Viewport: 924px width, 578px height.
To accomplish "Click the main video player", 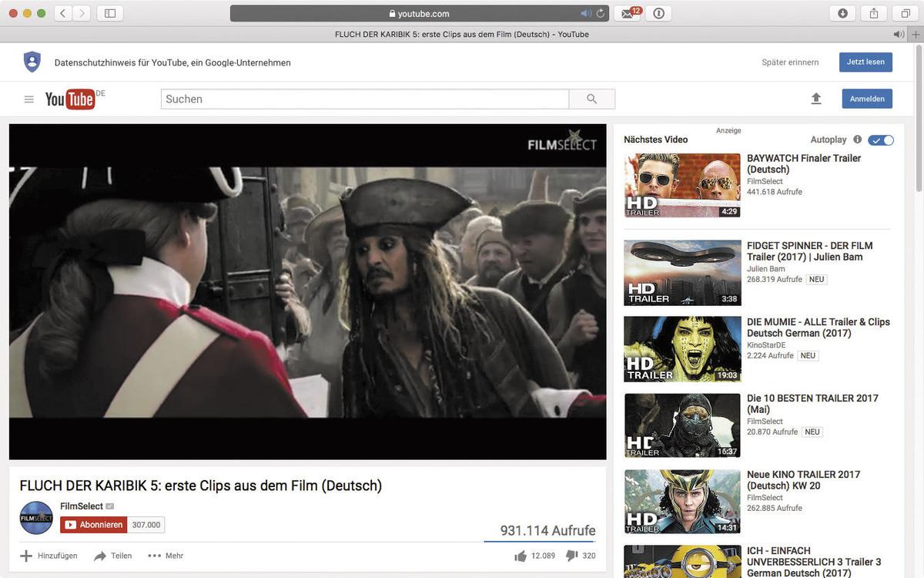I will 308,292.
